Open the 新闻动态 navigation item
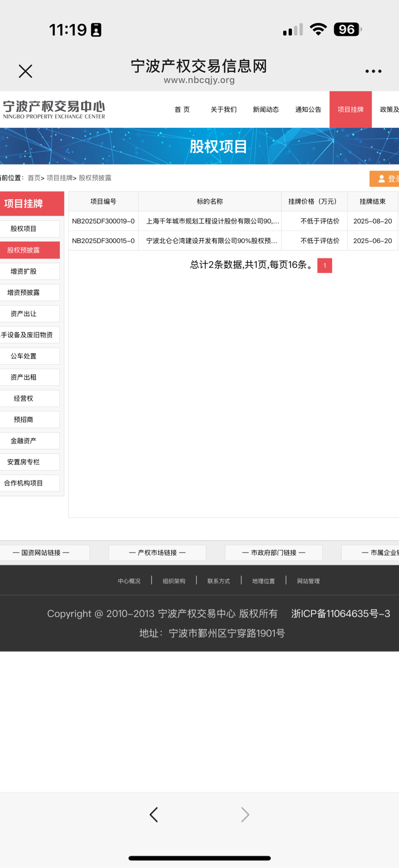This screenshot has width=399, height=868. point(266,110)
